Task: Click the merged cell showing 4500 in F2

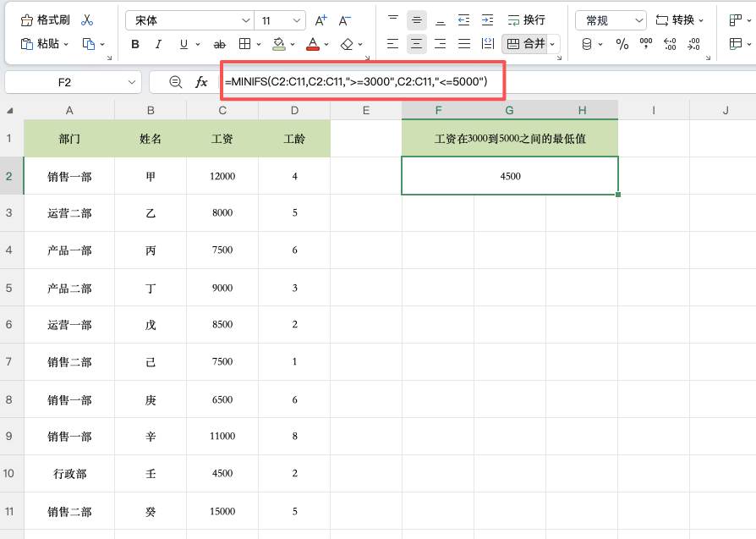Action: click(x=510, y=176)
